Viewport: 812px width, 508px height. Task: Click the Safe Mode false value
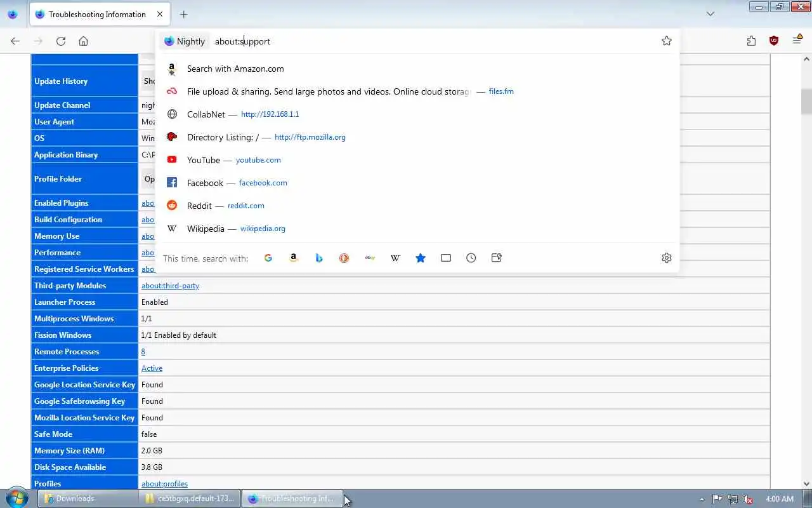coord(149,434)
